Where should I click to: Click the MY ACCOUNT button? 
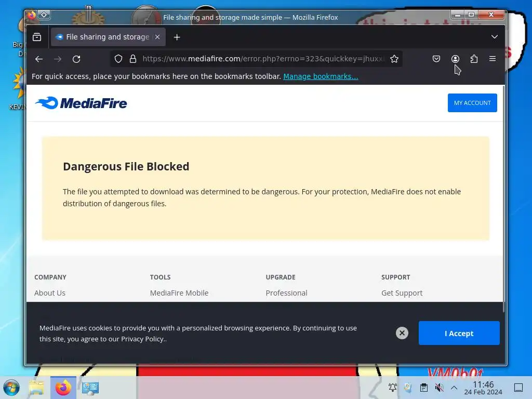[x=472, y=103]
